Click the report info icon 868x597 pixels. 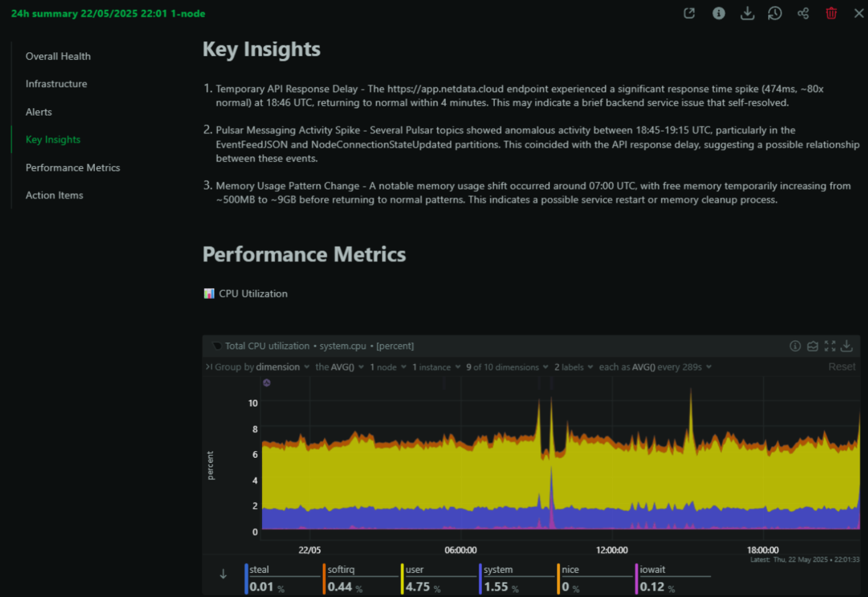pos(718,14)
